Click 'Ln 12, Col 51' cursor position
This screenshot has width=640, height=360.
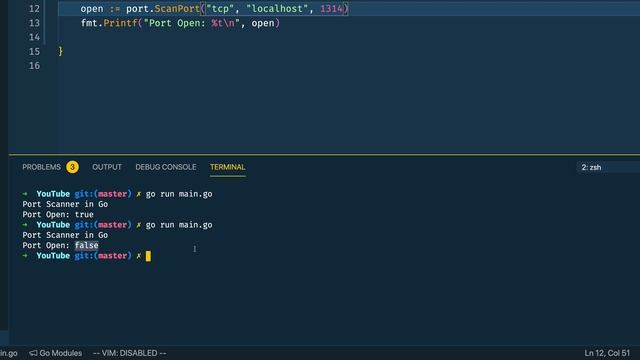[607, 353]
